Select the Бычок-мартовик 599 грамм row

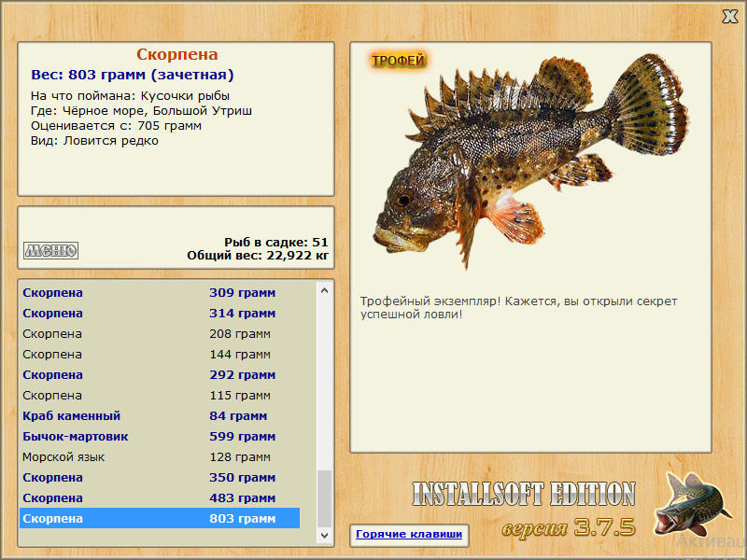tap(160, 436)
